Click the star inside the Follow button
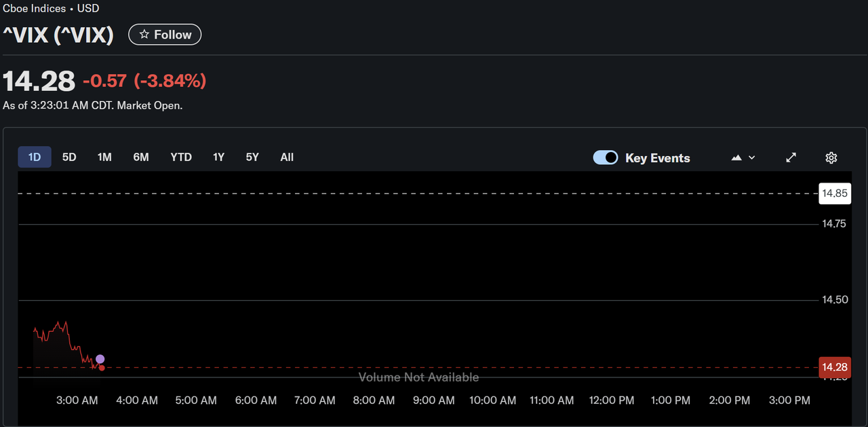Image resolution: width=868 pixels, height=427 pixels. (145, 34)
